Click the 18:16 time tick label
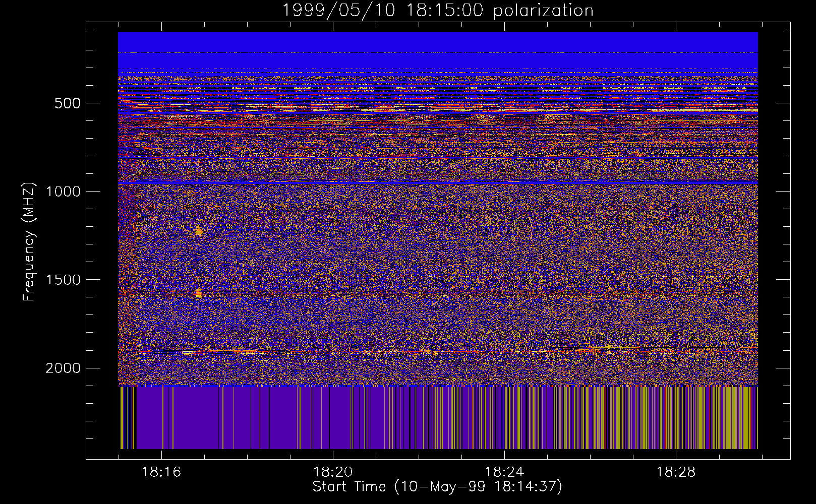This screenshot has height=504, width=816. point(161,472)
